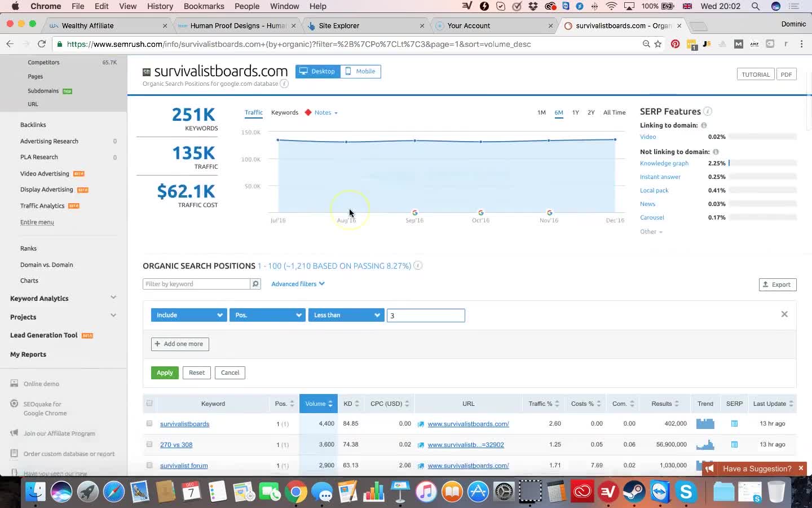This screenshot has height=508, width=812.
Task: Open App Store from the dock
Action: tap(478, 492)
